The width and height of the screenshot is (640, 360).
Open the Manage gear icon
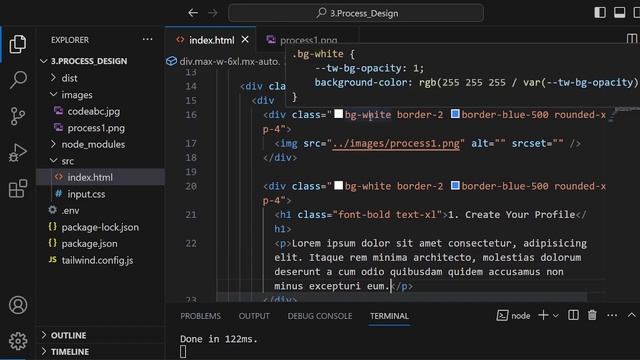pyautogui.click(x=18, y=341)
